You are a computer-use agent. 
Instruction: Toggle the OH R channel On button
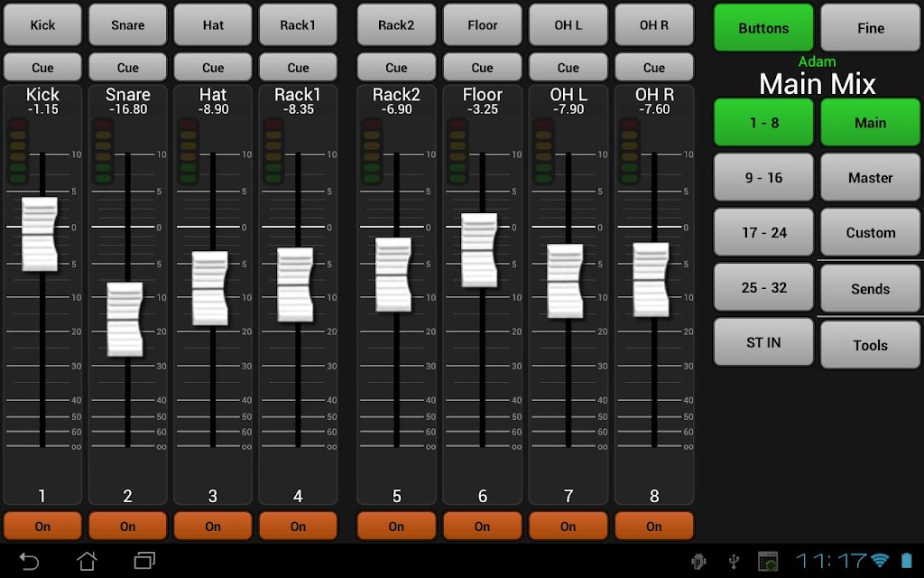point(654,527)
